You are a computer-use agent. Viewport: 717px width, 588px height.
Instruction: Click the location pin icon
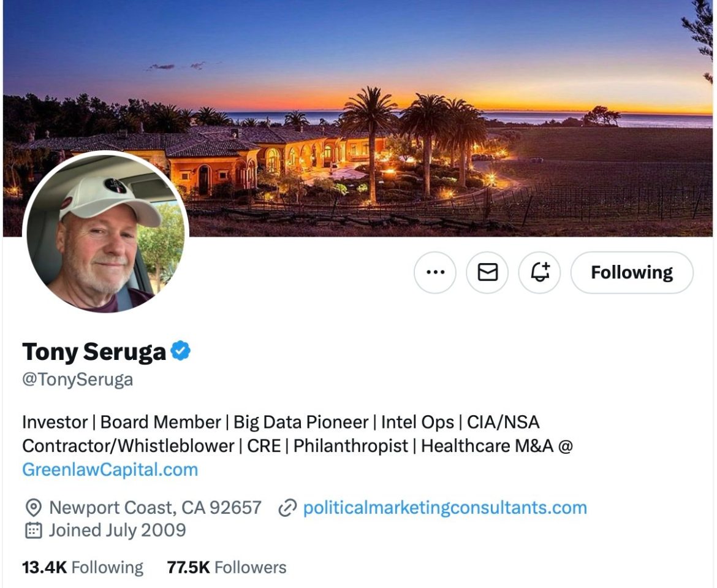[x=33, y=508]
